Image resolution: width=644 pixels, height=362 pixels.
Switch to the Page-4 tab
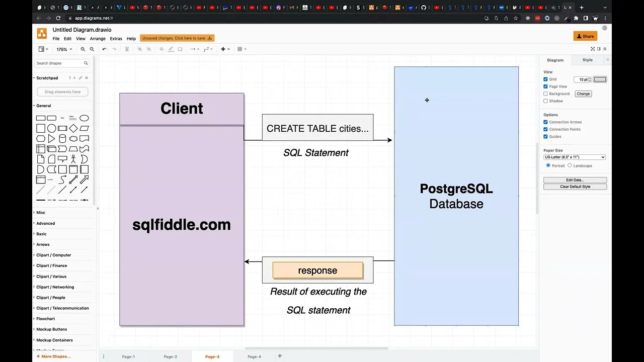tap(254, 356)
